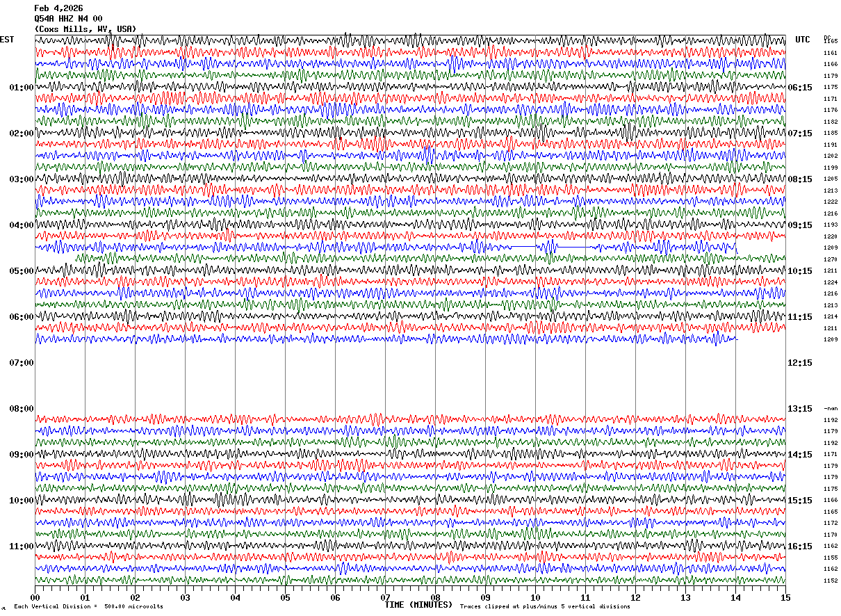This screenshot has height=616, width=841.
Task: Click minute tick label "14" on time axis
Action: [x=735, y=597]
